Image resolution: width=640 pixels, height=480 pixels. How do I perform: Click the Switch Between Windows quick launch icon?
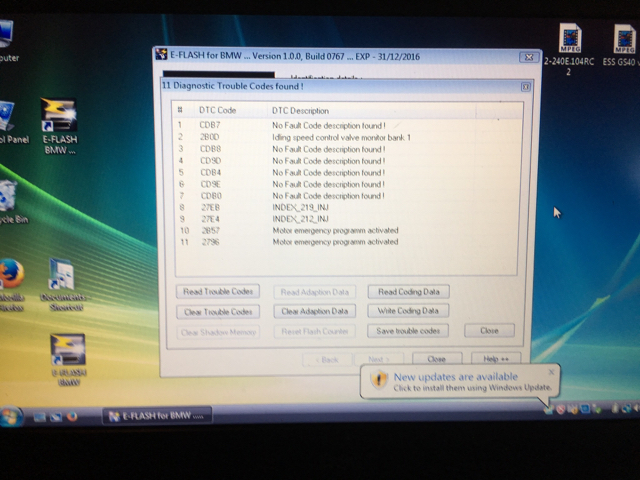[56, 417]
